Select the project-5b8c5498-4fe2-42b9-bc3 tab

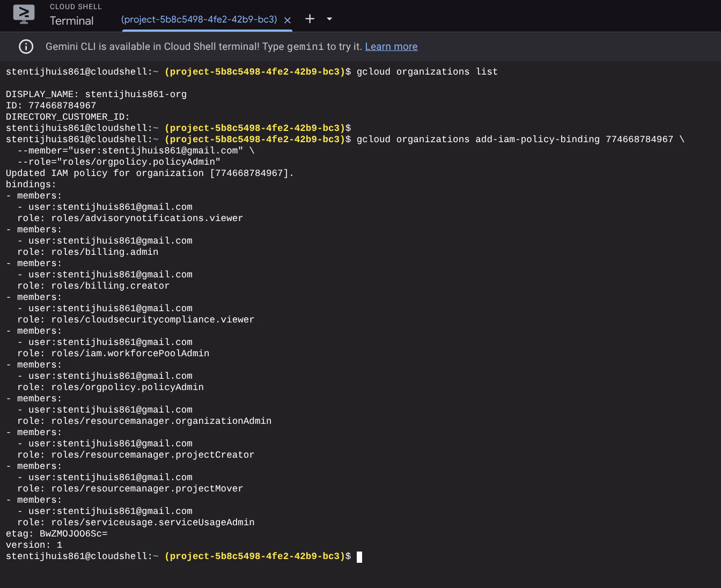pos(199,20)
